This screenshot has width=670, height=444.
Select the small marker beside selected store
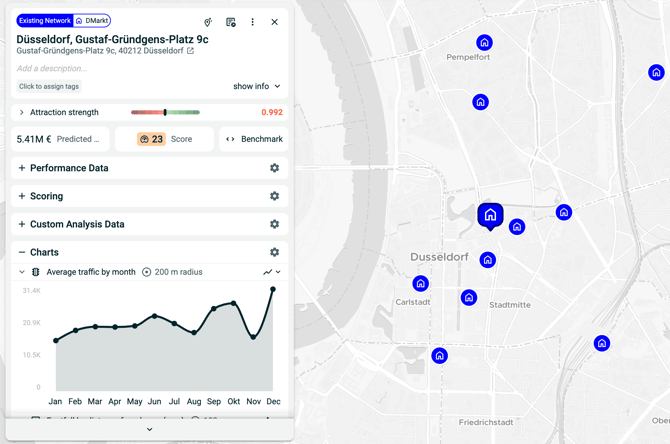coord(517,226)
